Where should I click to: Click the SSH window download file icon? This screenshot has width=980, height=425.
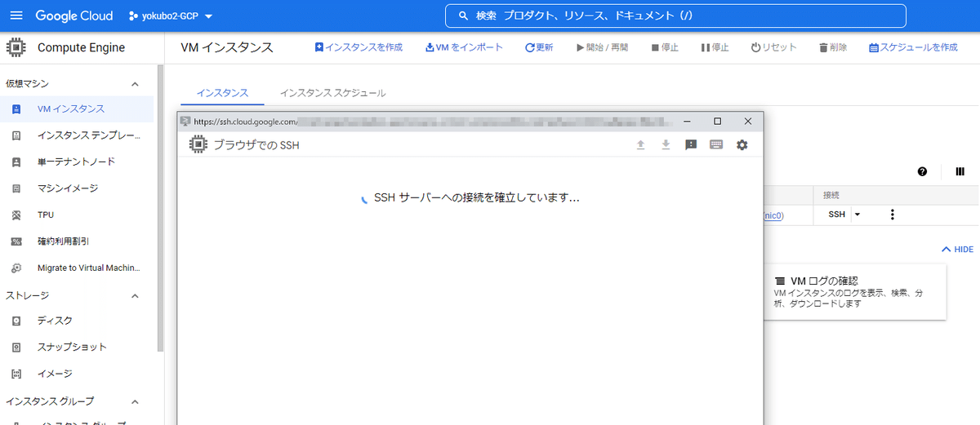[666, 145]
